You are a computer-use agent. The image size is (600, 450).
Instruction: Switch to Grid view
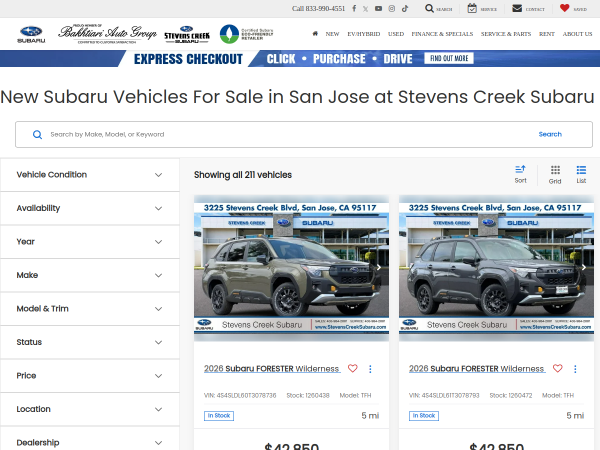click(555, 175)
